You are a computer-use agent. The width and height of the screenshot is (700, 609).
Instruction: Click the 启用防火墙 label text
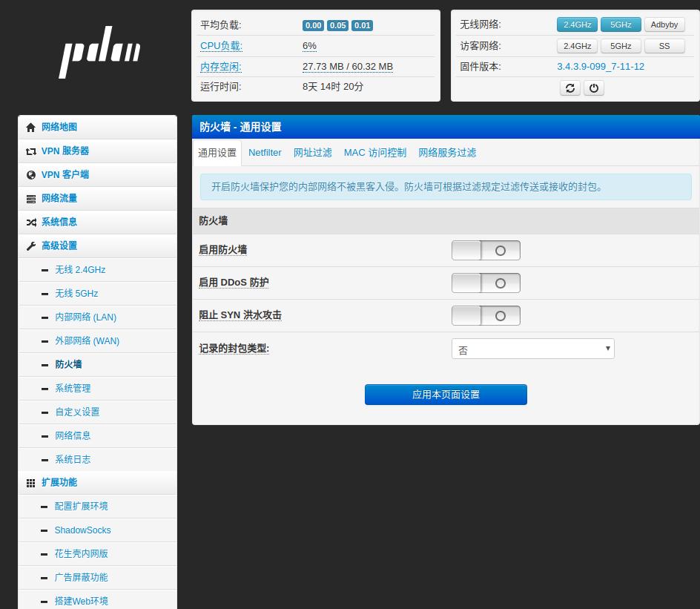click(x=222, y=250)
